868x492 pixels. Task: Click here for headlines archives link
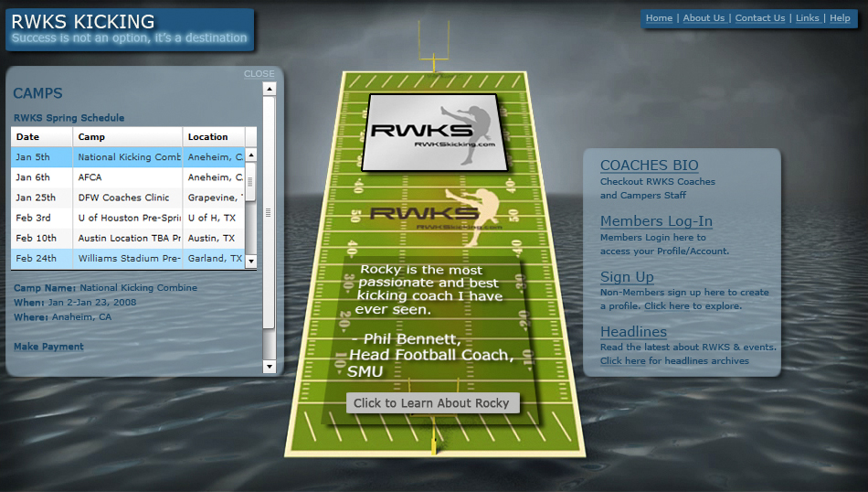[x=623, y=360]
